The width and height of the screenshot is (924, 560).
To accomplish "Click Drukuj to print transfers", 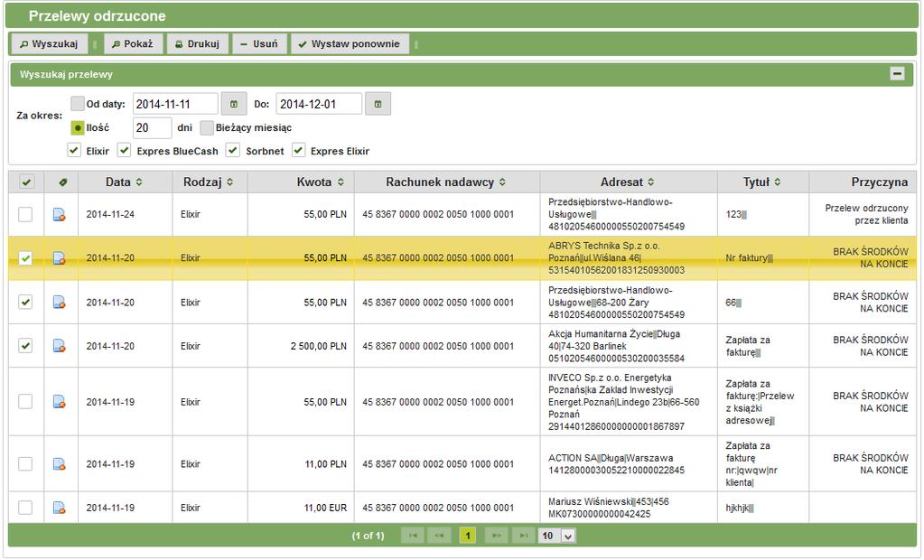I will pyautogui.click(x=198, y=43).
